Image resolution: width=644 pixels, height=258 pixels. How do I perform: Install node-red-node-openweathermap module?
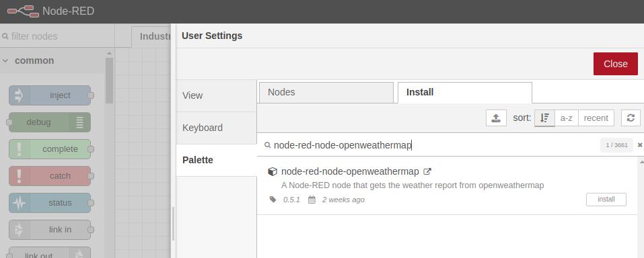pos(606,200)
